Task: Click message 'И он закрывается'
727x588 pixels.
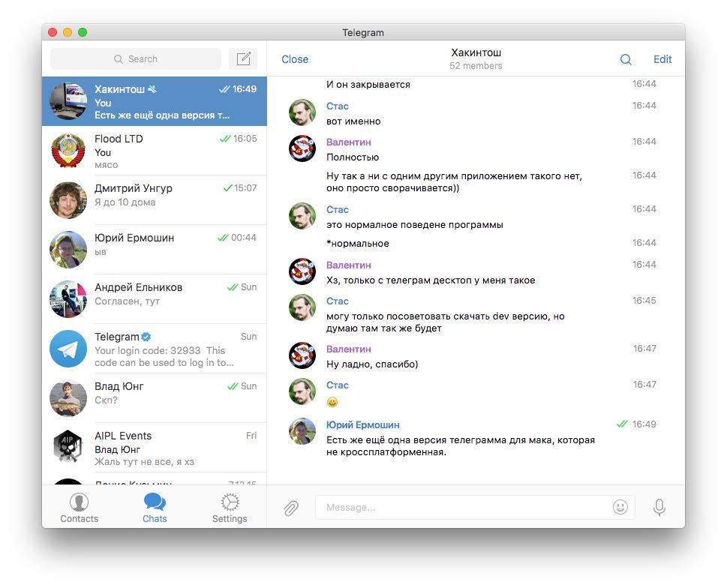Action: click(x=368, y=85)
